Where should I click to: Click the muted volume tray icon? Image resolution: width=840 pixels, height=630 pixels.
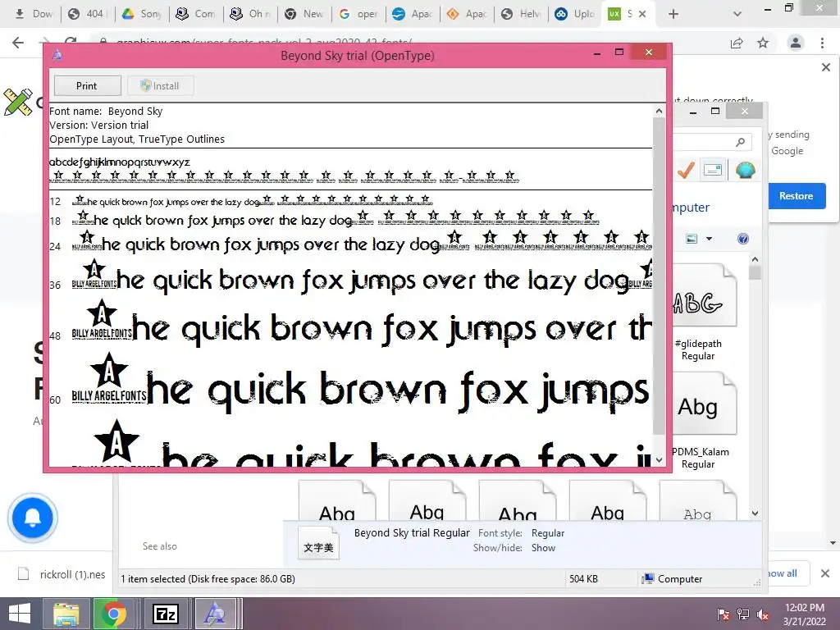[x=763, y=614]
